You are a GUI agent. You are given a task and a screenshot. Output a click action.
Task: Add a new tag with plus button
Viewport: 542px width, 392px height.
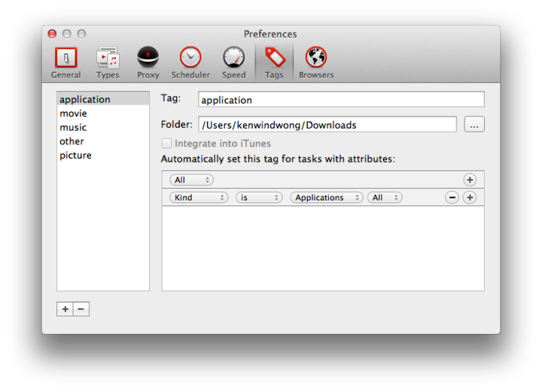click(65, 309)
